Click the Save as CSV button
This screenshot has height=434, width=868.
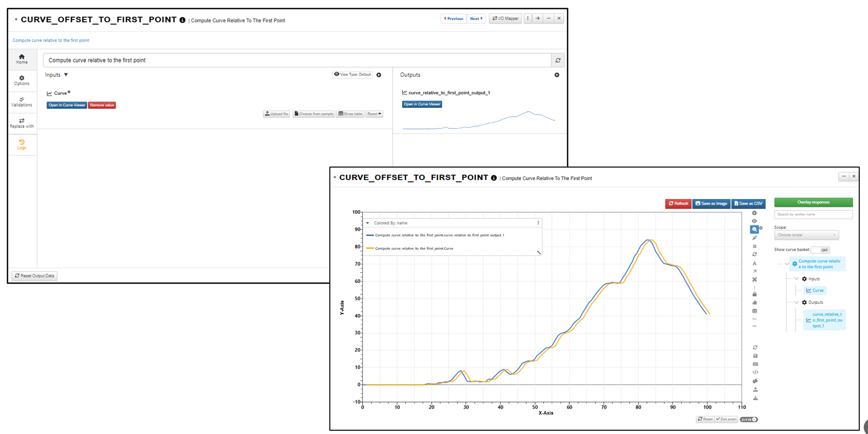748,204
